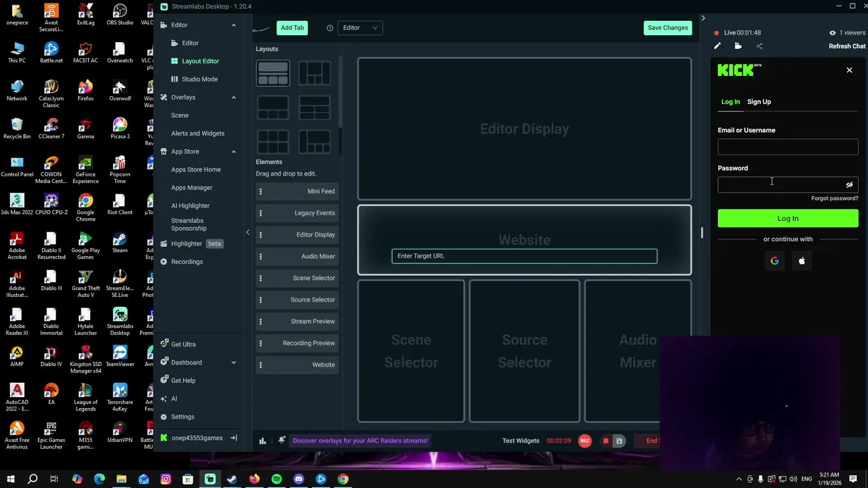
Task: Click the camera icon in chat header
Action: point(738,46)
